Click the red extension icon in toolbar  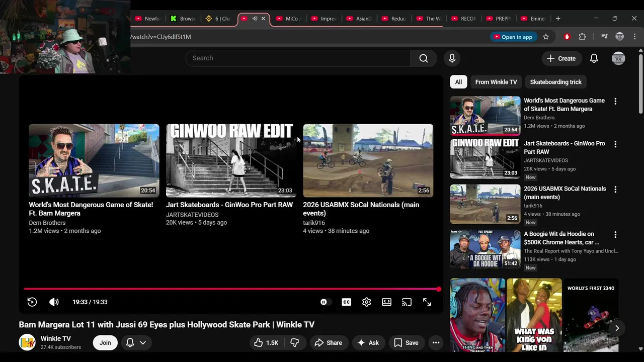(567, 37)
